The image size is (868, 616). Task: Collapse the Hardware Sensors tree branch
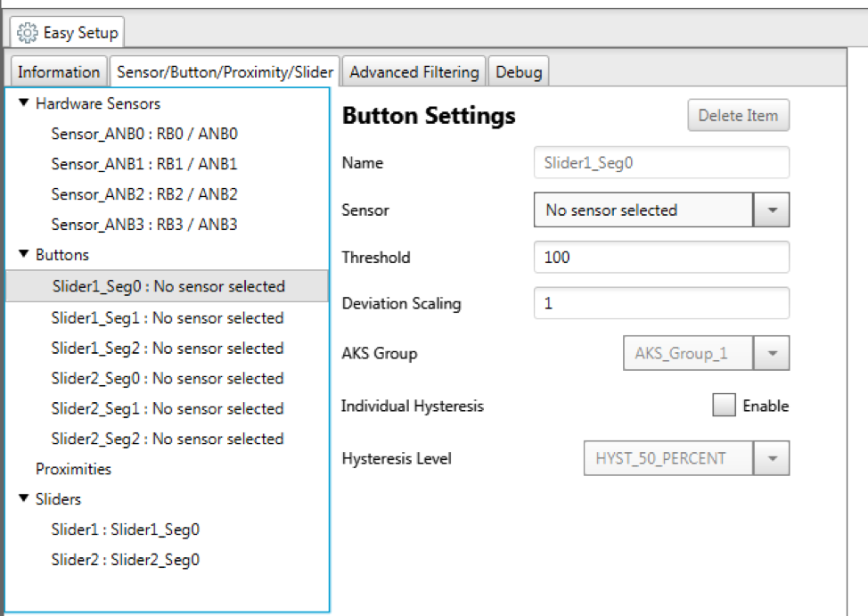tap(22, 103)
